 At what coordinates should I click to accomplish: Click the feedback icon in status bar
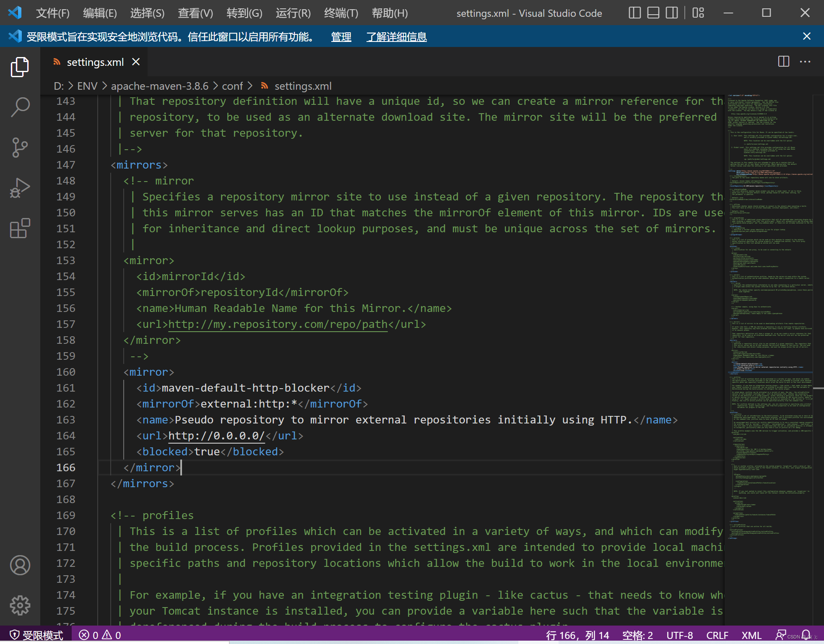pos(781,635)
